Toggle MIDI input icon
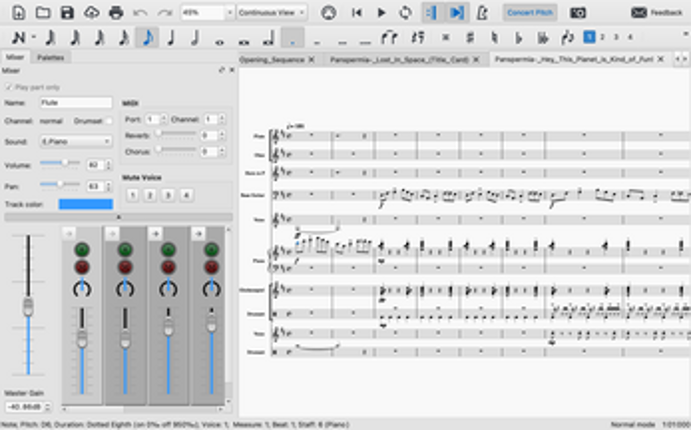Image resolution: width=691 pixels, height=430 pixels. (328, 12)
